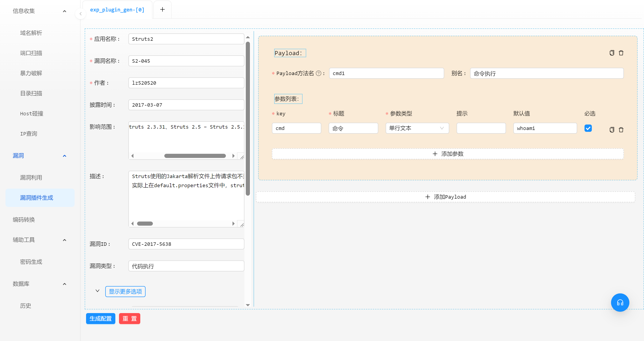Click the red 重置 button

tap(129, 318)
